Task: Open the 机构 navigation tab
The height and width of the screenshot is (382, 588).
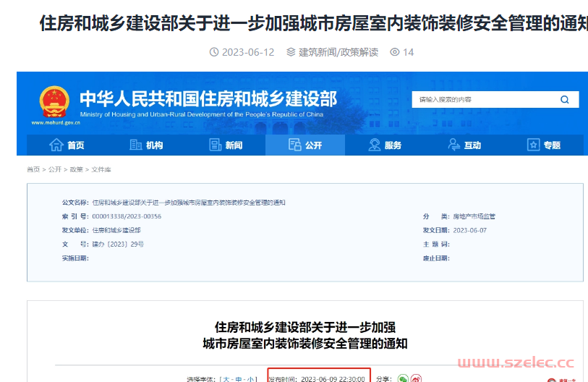Action: click(146, 145)
